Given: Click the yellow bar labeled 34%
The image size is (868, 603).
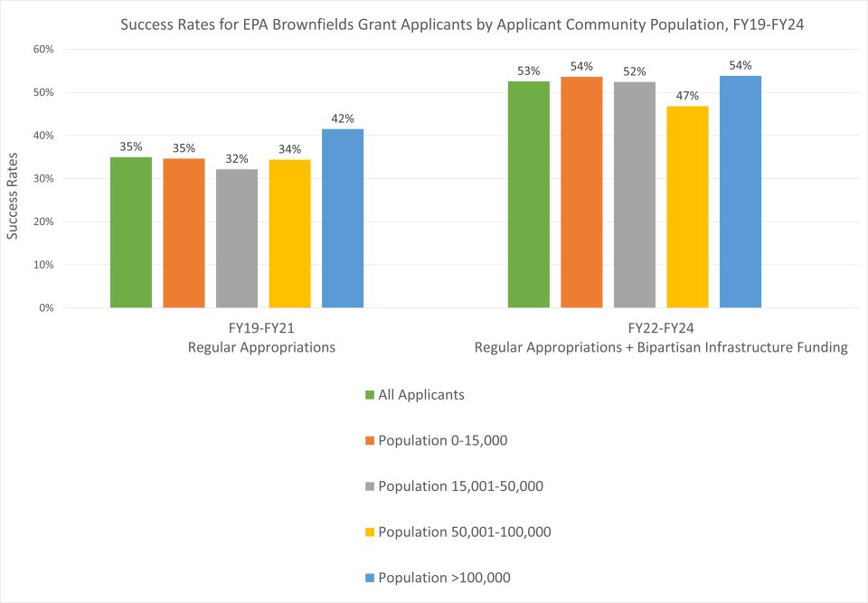Looking at the screenshot, I should click(289, 233).
